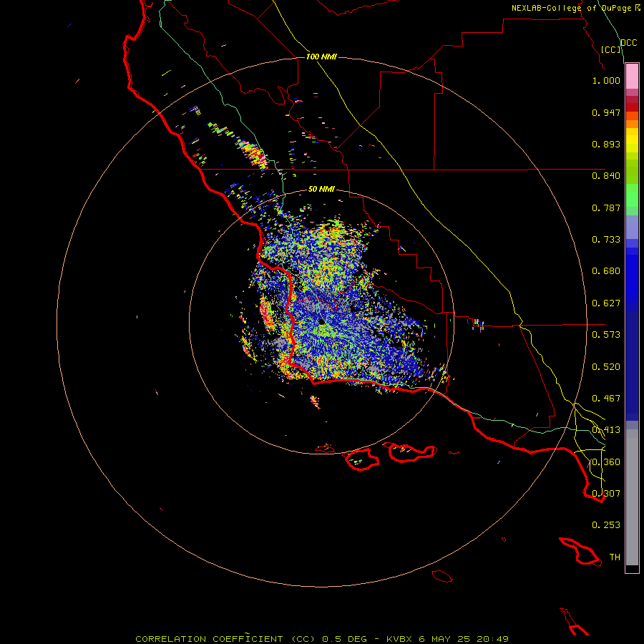The height and width of the screenshot is (644, 644).
Task: Select the 0.680 scale value
Action: 606,271
